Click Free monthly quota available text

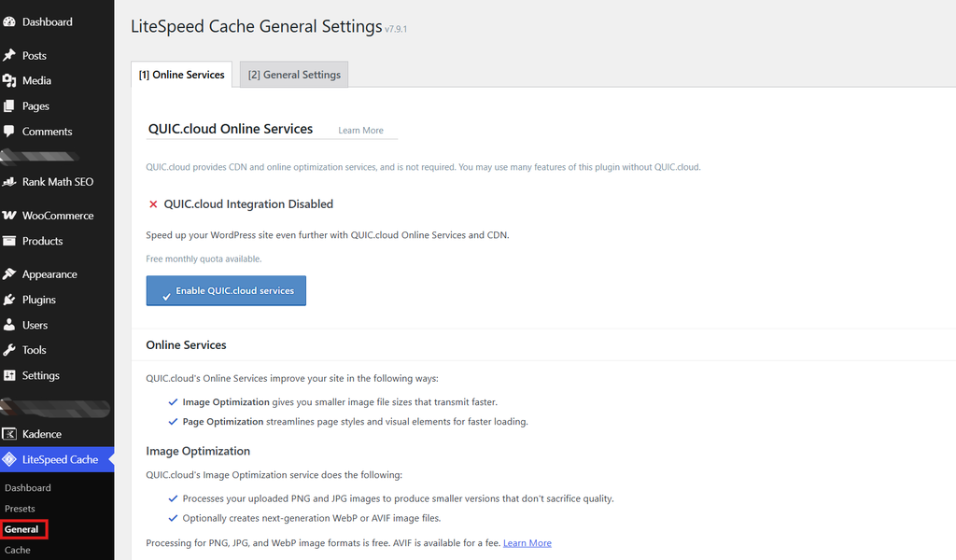(x=204, y=259)
